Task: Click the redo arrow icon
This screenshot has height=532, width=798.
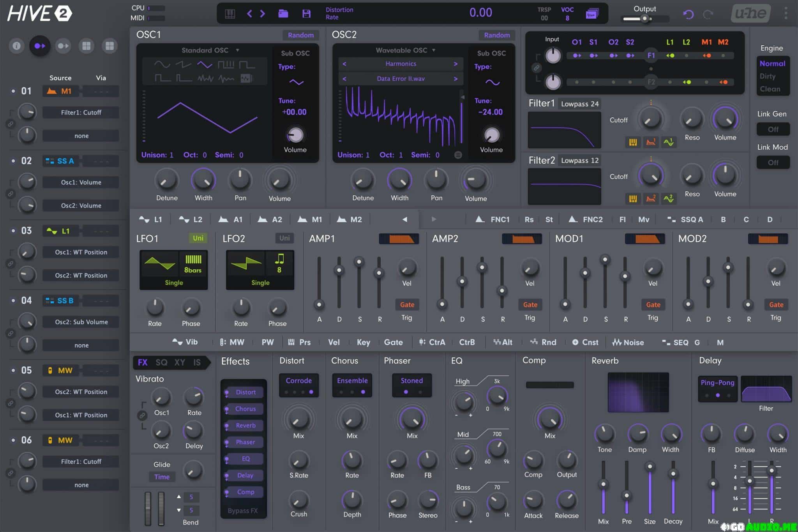Action: pos(708,14)
